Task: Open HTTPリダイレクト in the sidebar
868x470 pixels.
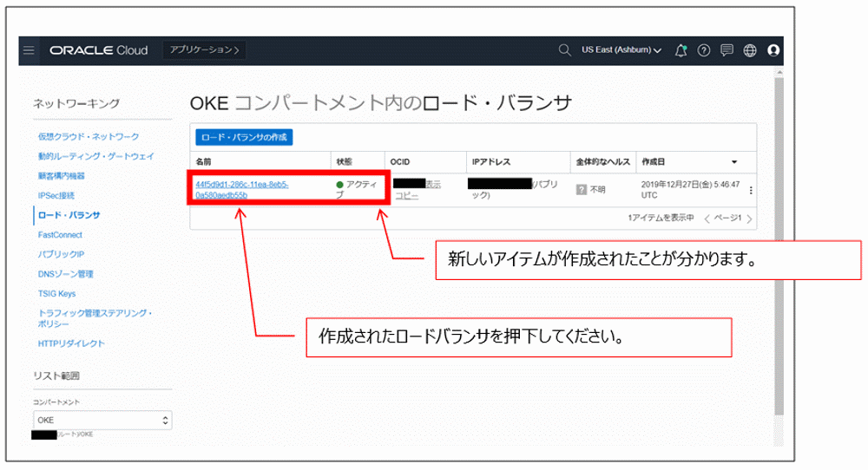Action: (x=71, y=343)
